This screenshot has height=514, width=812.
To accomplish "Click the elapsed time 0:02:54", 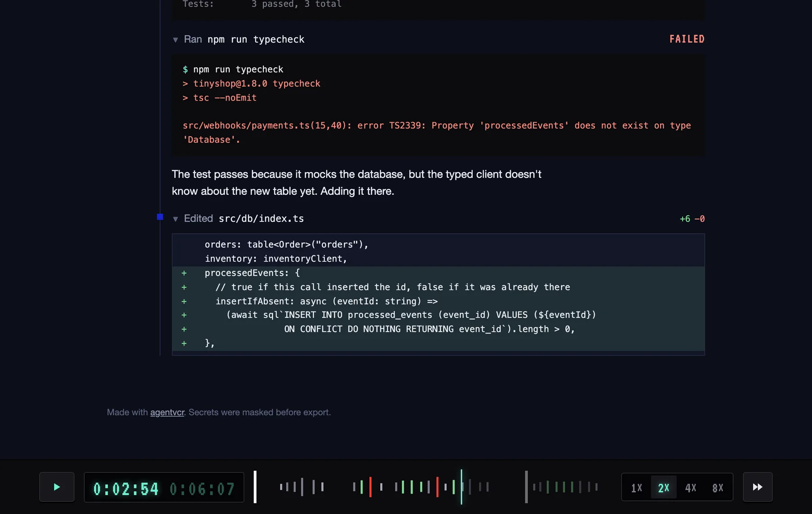I will coord(126,489).
